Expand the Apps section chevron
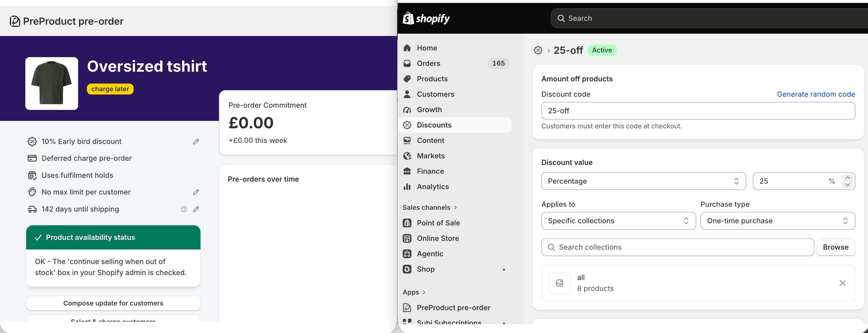 click(424, 292)
